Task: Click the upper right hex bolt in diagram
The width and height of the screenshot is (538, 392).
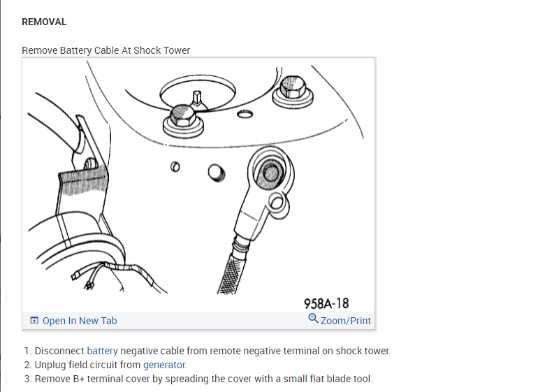Action: click(293, 91)
